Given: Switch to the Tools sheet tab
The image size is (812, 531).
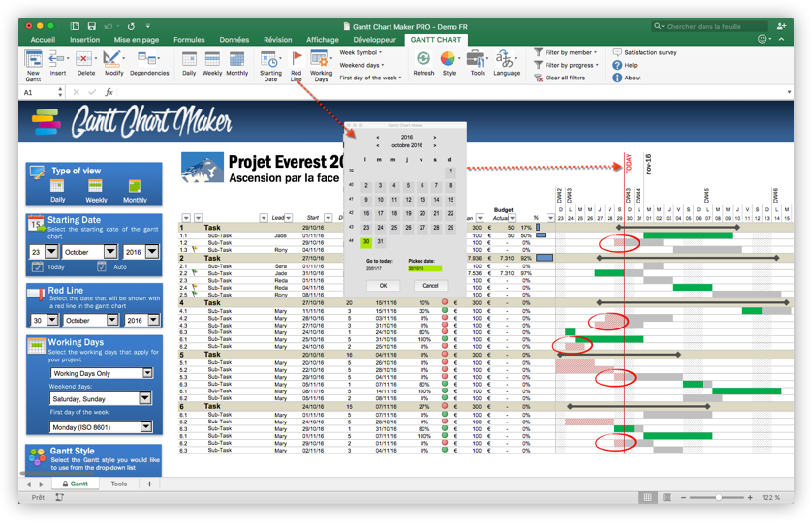Looking at the screenshot, I should coord(118,484).
